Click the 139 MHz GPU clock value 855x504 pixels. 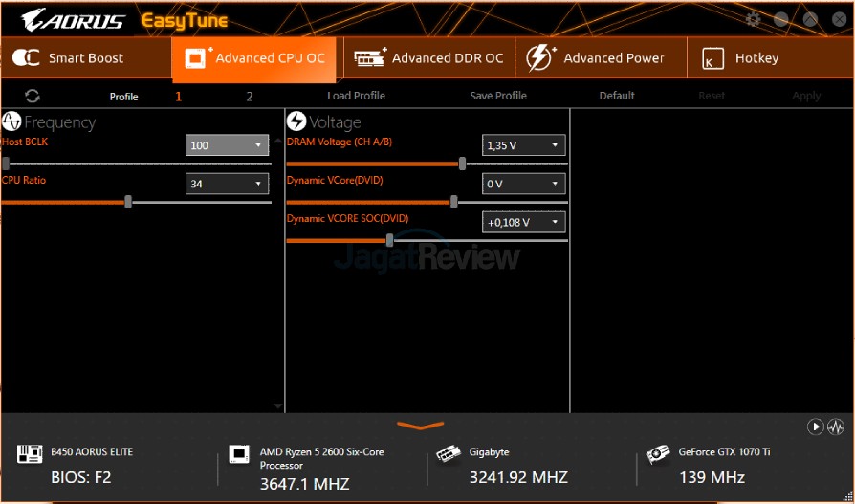pos(712,478)
